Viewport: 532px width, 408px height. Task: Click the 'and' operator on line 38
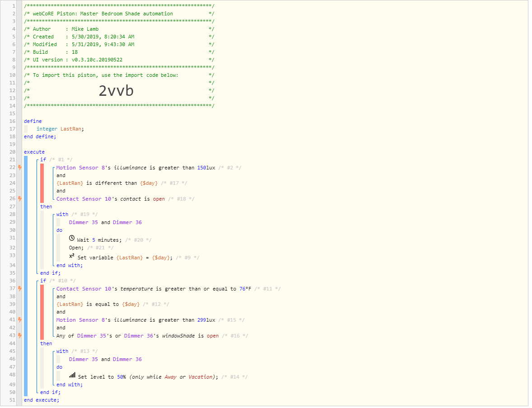pos(61,297)
